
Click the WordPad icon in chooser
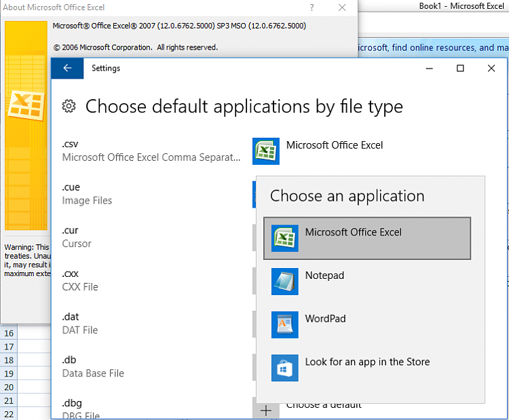tap(284, 324)
